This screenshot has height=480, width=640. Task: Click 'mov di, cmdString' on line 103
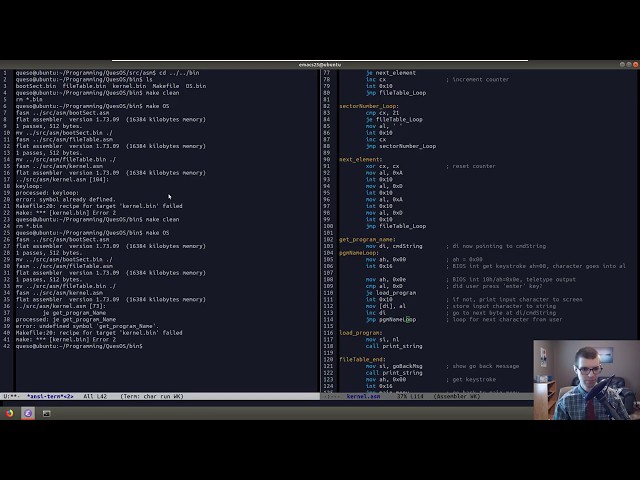pos(394,246)
